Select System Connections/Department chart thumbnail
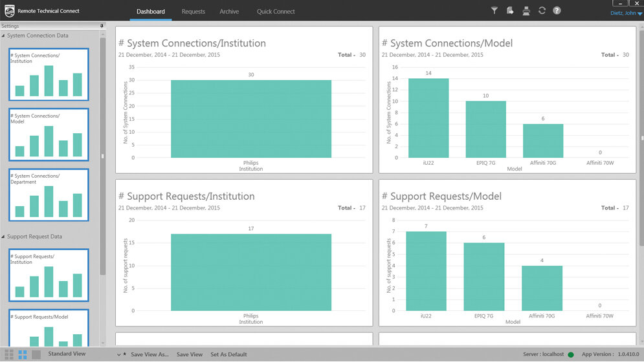Viewport: 644px width, 362px height. pyautogui.click(x=49, y=195)
